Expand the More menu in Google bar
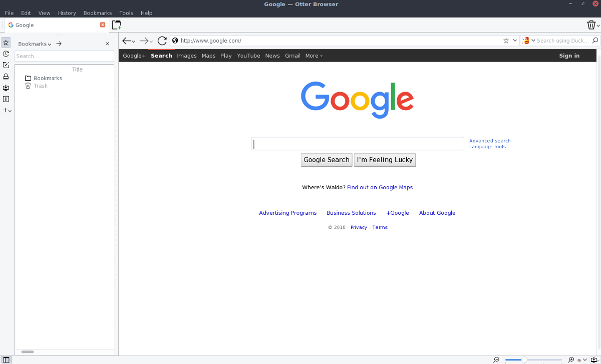 314,56
